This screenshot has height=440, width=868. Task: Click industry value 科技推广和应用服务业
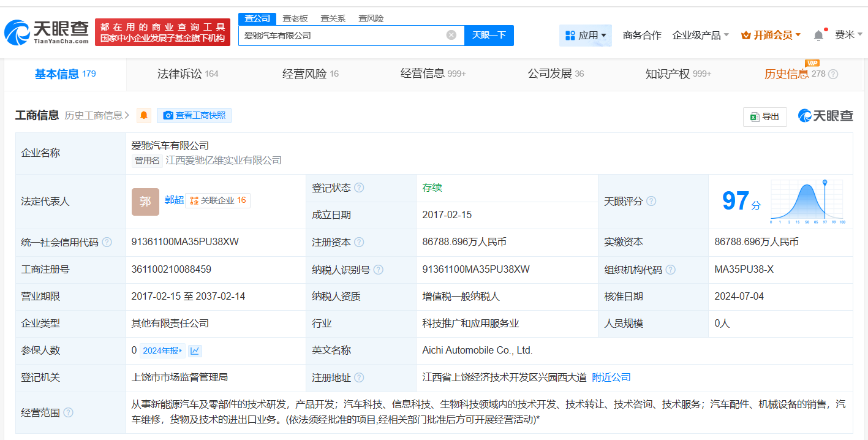(470, 324)
